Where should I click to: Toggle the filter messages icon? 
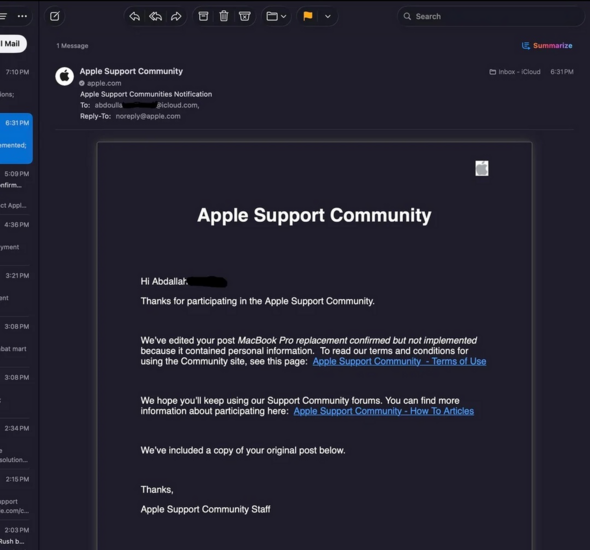[x=3, y=16]
